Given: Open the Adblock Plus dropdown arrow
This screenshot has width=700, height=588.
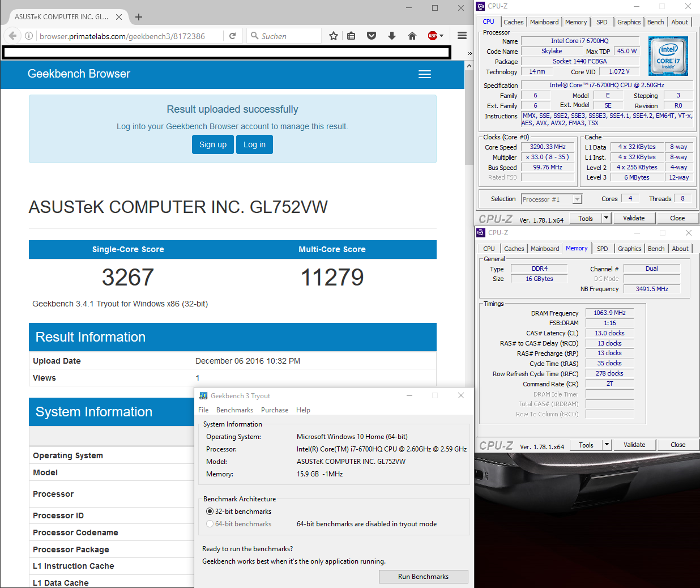Looking at the screenshot, I should coord(442,36).
